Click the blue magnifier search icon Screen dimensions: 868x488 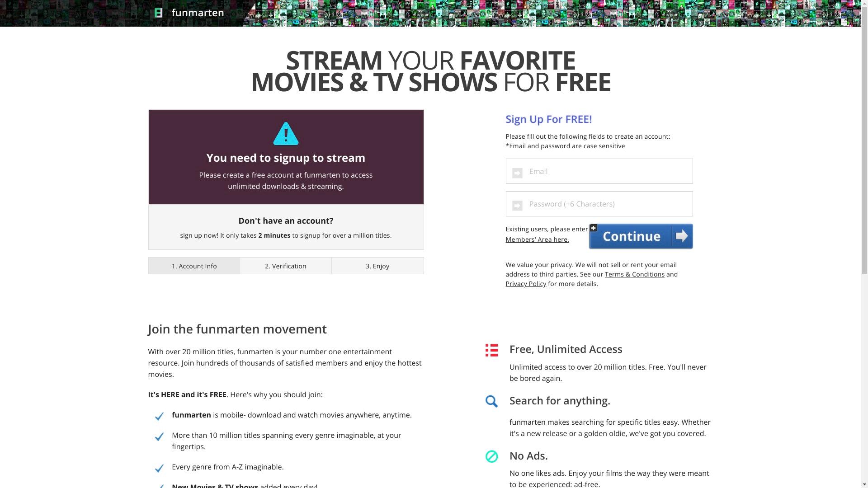point(491,401)
